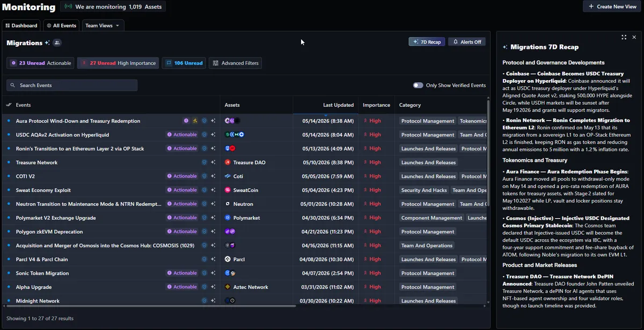The image size is (644, 330).
Task: Sort by Last Updated column header
Action: [338, 105]
